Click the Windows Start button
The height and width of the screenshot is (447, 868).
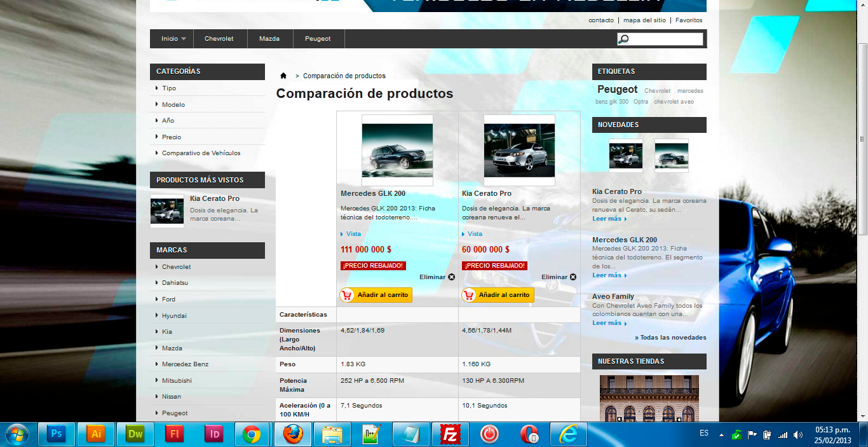(x=17, y=434)
